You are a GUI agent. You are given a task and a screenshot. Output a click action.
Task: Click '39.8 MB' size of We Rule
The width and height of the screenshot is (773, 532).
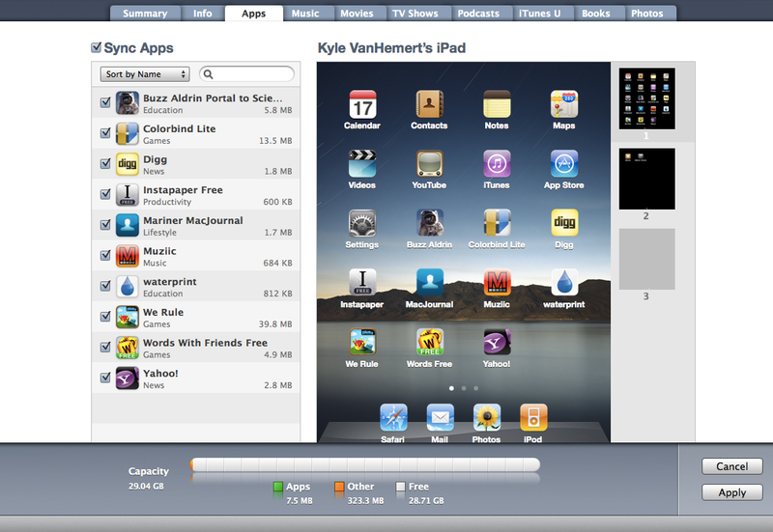(x=275, y=324)
